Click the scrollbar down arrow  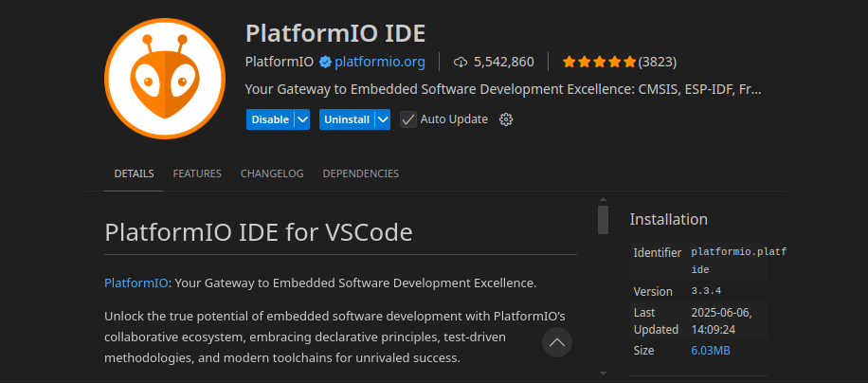click(x=603, y=374)
